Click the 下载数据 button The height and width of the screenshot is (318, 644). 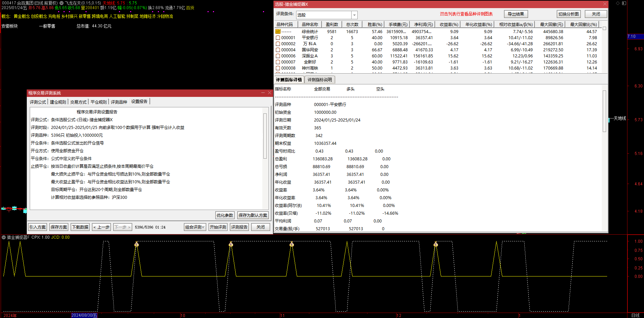click(x=80, y=227)
